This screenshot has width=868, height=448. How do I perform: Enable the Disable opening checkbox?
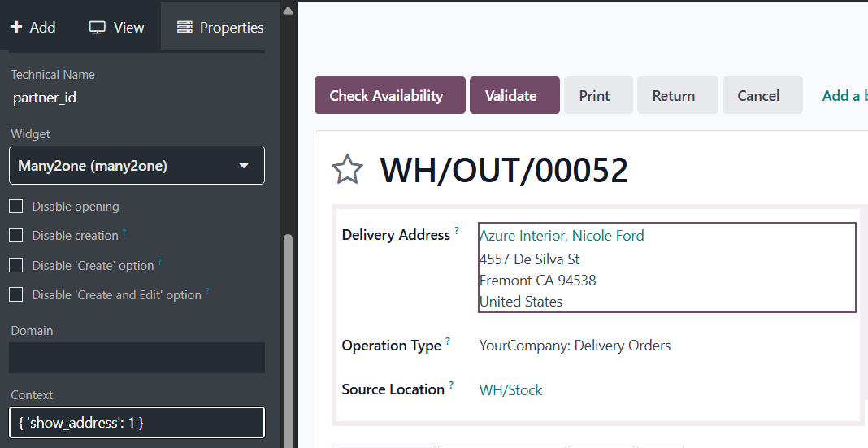coord(16,206)
